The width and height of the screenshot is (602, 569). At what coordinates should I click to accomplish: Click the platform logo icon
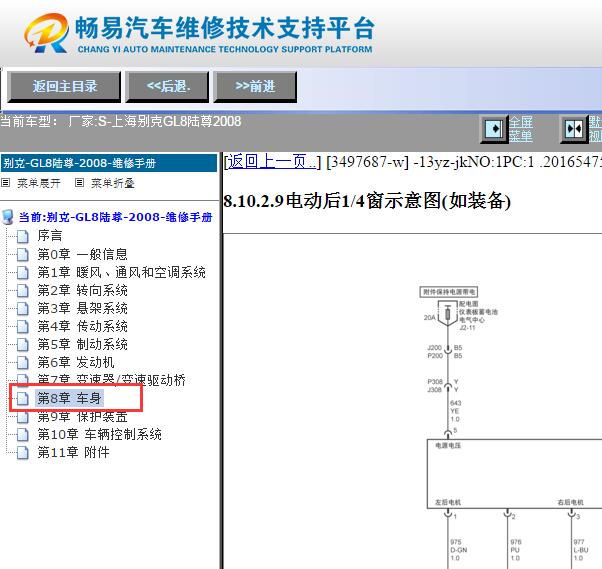pyautogui.click(x=46, y=33)
